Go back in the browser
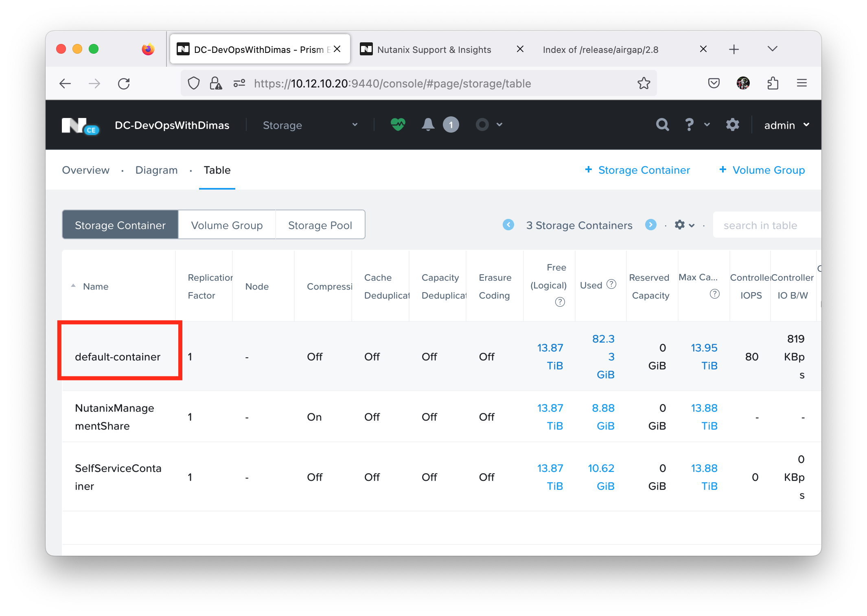The width and height of the screenshot is (867, 616). pos(65,84)
